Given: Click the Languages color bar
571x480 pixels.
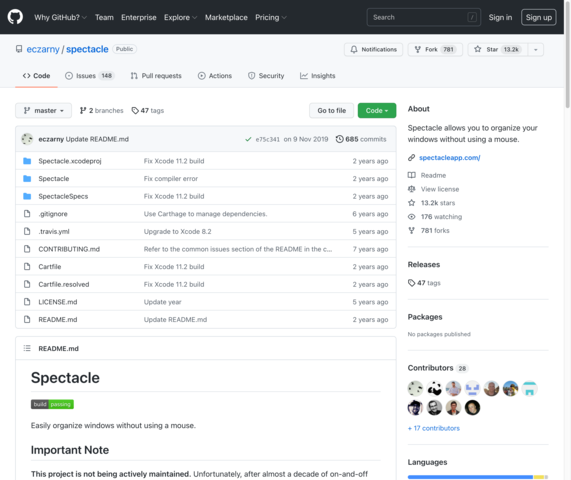Looking at the screenshot, I should 478,477.
